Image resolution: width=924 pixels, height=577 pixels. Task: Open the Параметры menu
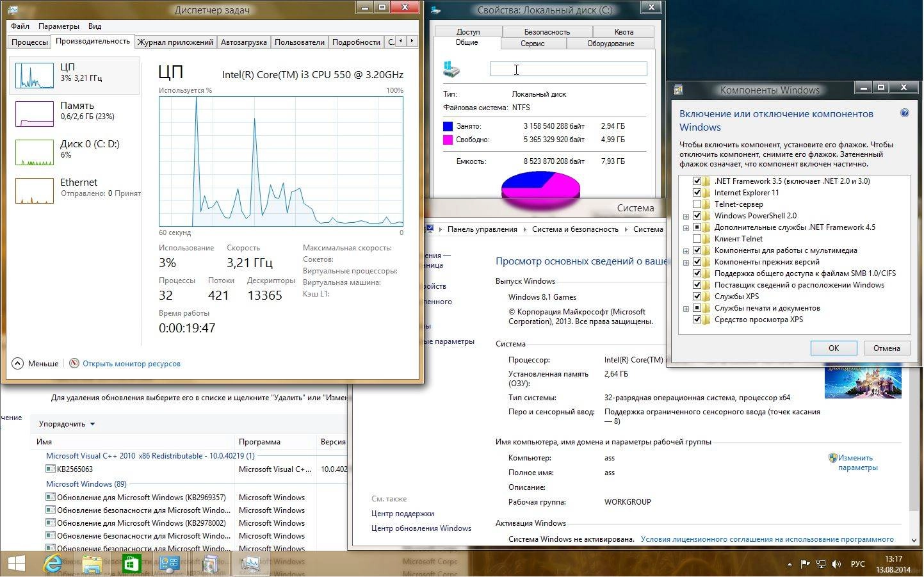tap(59, 26)
